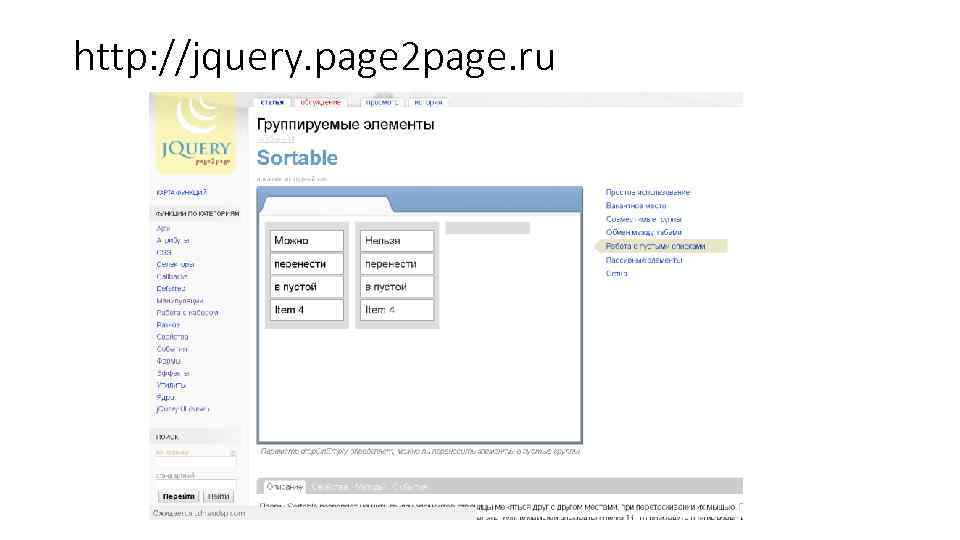Screen dimensions: 960x540
Task: Open the 'Карта функций' sidebar link
Action: coord(182,192)
